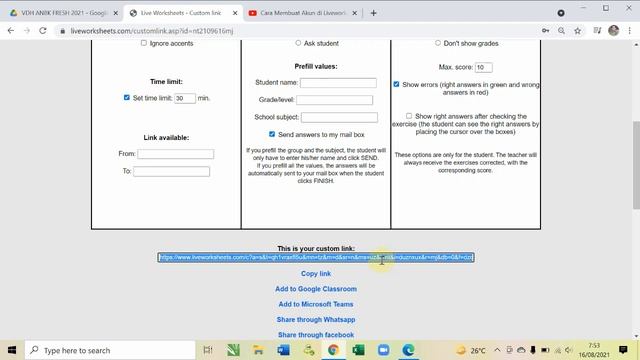Select the Ask student radio button

coord(298,43)
